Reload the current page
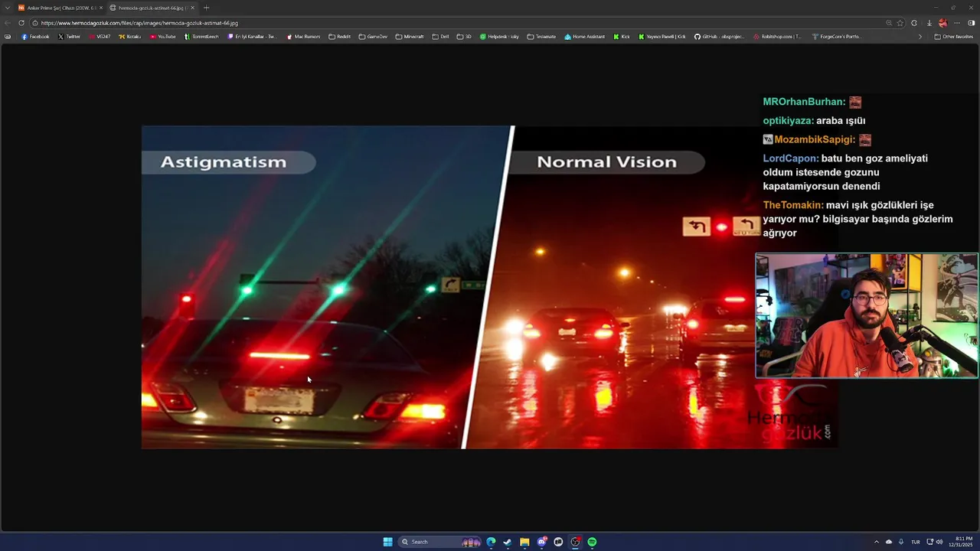This screenshot has height=551, width=980. pos(21,23)
